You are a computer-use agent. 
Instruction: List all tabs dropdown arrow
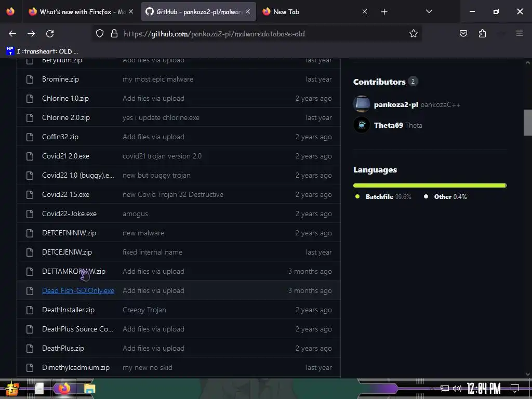(x=429, y=11)
